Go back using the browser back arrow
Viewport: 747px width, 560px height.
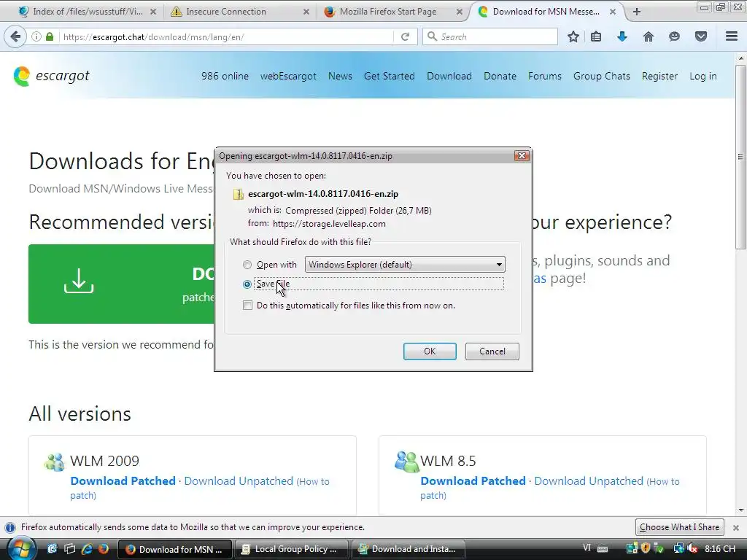[15, 36]
